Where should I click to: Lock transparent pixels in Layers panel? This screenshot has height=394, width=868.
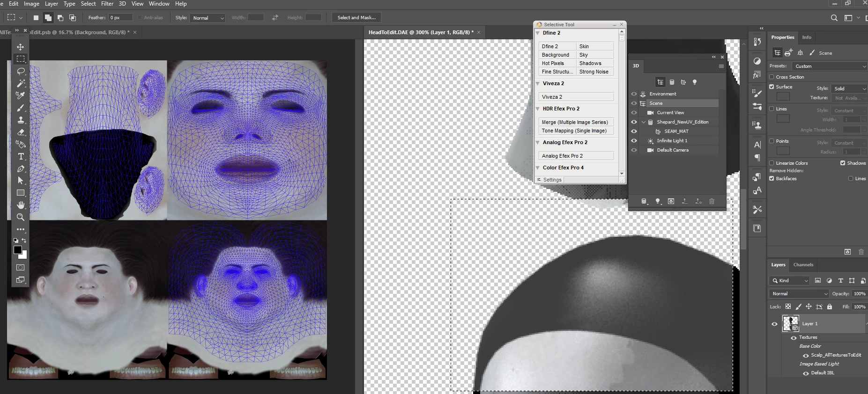click(788, 307)
